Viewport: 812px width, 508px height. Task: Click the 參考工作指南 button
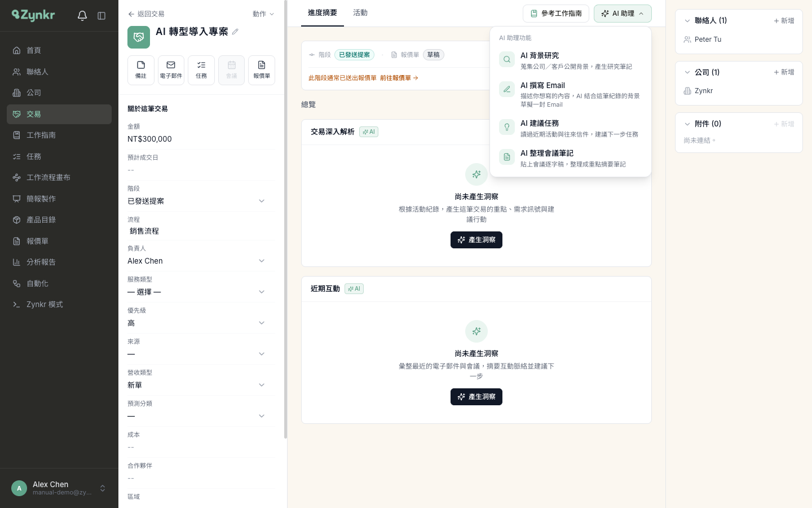pyautogui.click(x=556, y=14)
